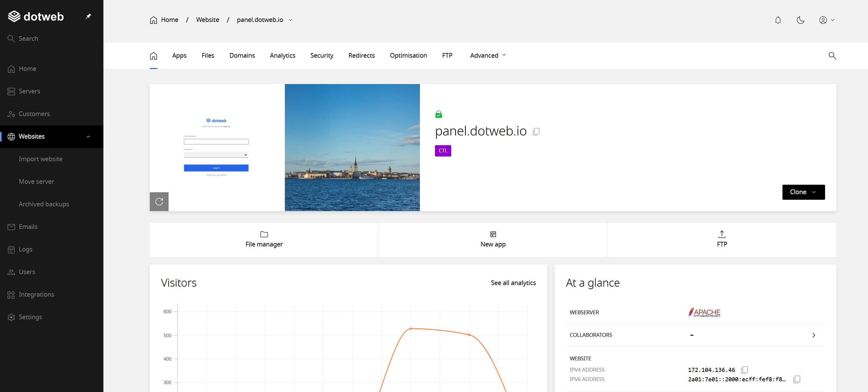
Task: Open the FTP upload shortcut
Action: tap(722, 240)
